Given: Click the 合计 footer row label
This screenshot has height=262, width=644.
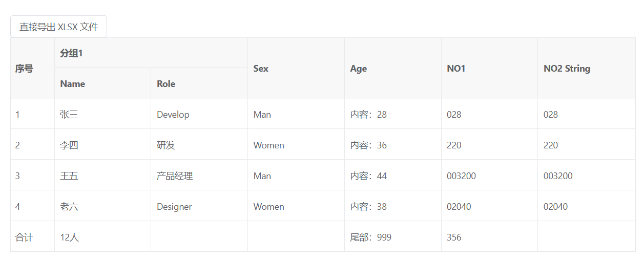Looking at the screenshot, I should click(24, 237).
